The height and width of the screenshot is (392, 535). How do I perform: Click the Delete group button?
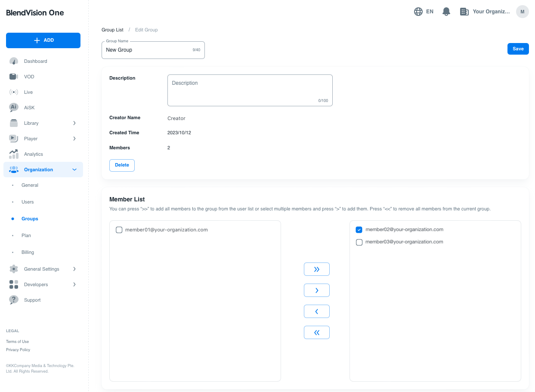(122, 165)
